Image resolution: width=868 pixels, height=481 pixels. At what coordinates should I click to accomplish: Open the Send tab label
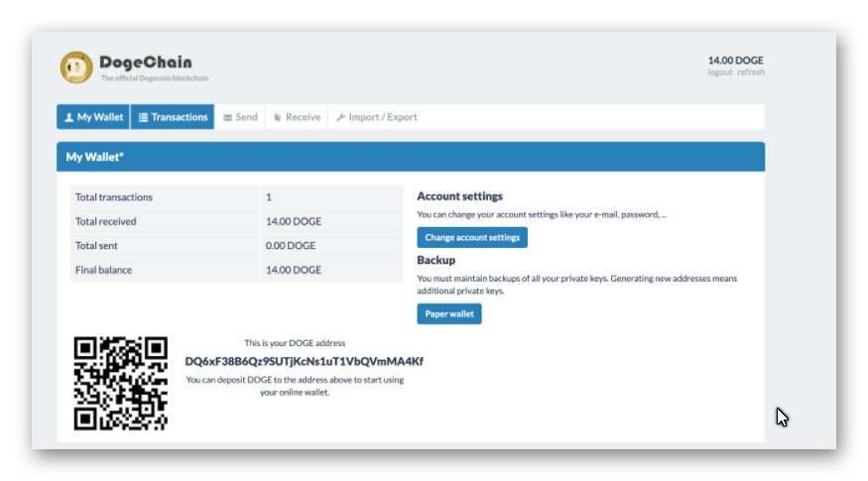[246, 117]
